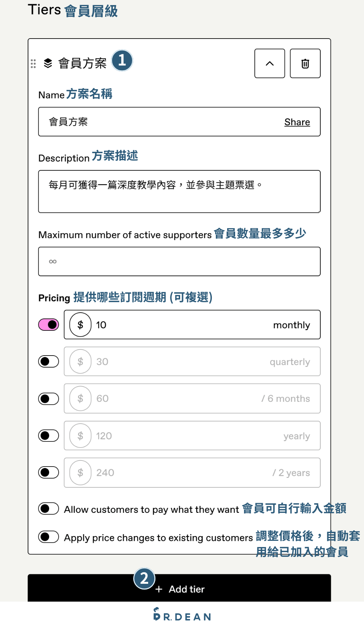
Task: Click the maximum supporters field showing infinity
Action: (178, 261)
